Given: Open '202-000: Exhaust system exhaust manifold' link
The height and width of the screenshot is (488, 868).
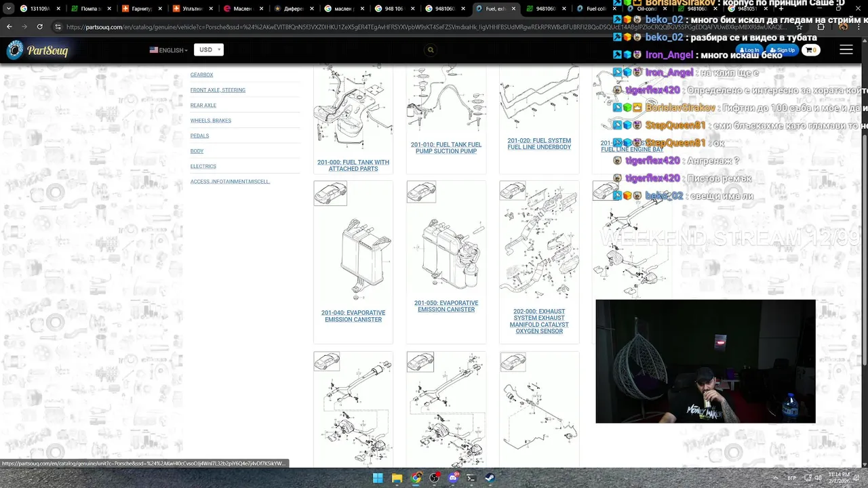Looking at the screenshot, I should click(x=539, y=321).
